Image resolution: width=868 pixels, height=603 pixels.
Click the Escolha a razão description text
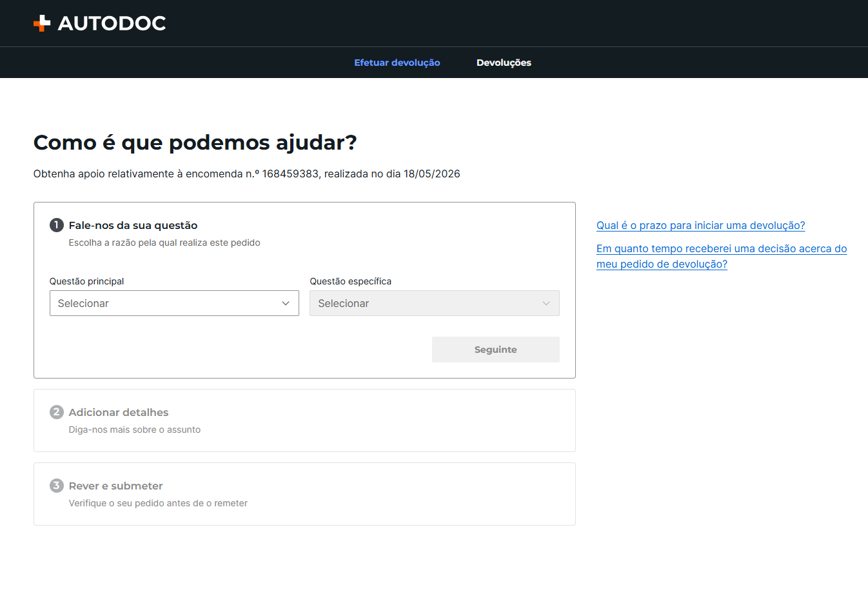tap(164, 242)
